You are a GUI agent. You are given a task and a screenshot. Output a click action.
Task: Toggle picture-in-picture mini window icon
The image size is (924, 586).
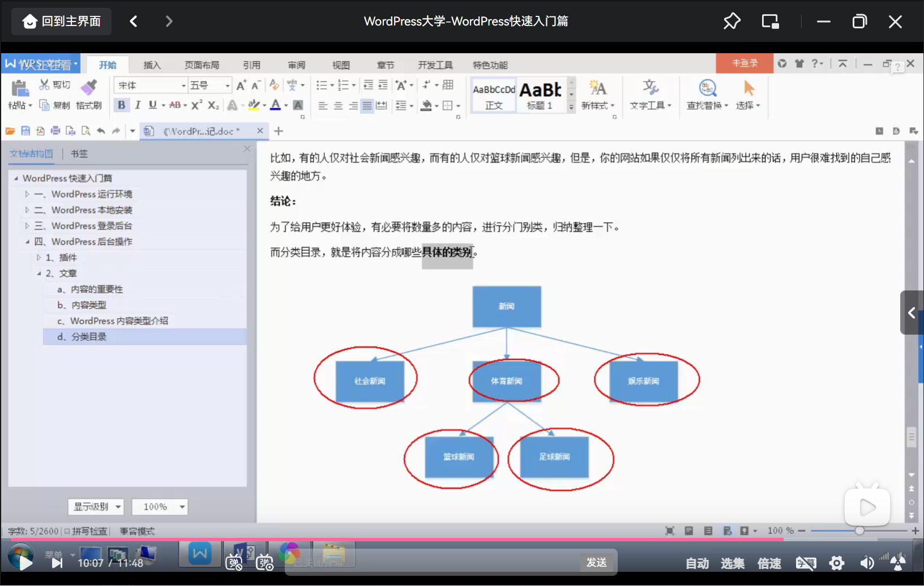[x=771, y=22]
